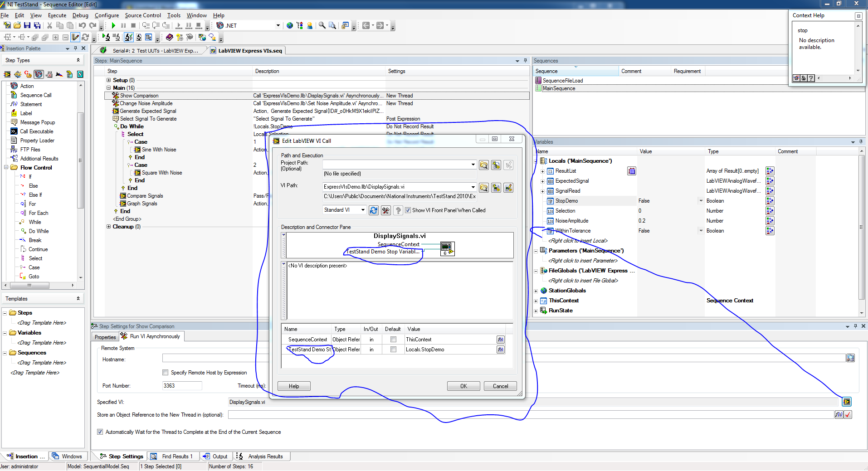Switch to the Properties tab

click(105, 337)
